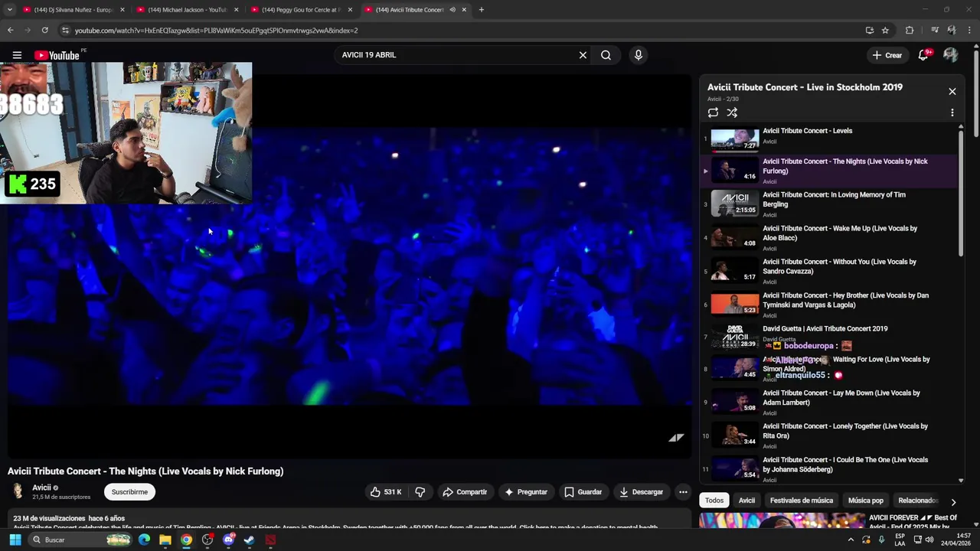Play Hey Brother live vocals item
The height and width of the screenshot is (551, 980).
[x=829, y=305]
